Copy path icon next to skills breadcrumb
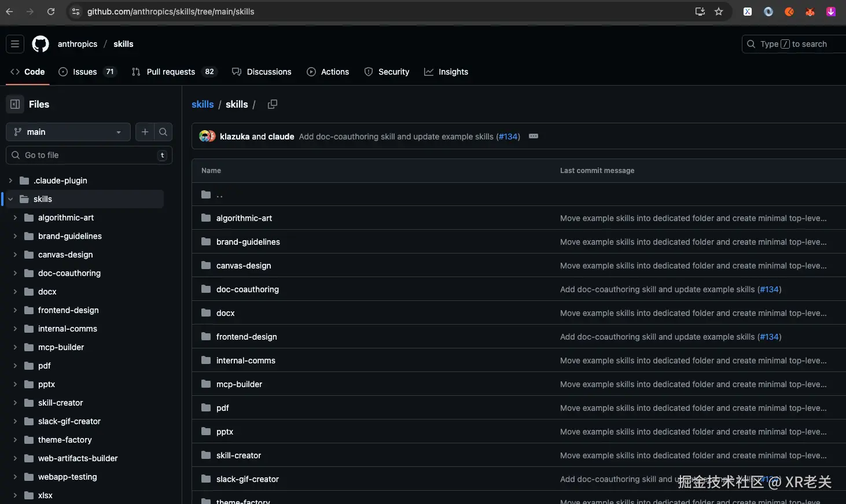Image resolution: width=846 pixels, height=504 pixels. pyautogui.click(x=273, y=104)
